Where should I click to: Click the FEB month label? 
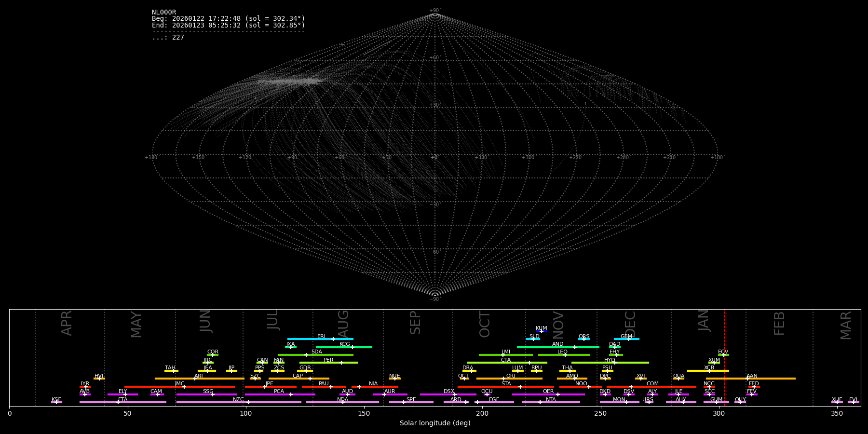click(x=779, y=323)
